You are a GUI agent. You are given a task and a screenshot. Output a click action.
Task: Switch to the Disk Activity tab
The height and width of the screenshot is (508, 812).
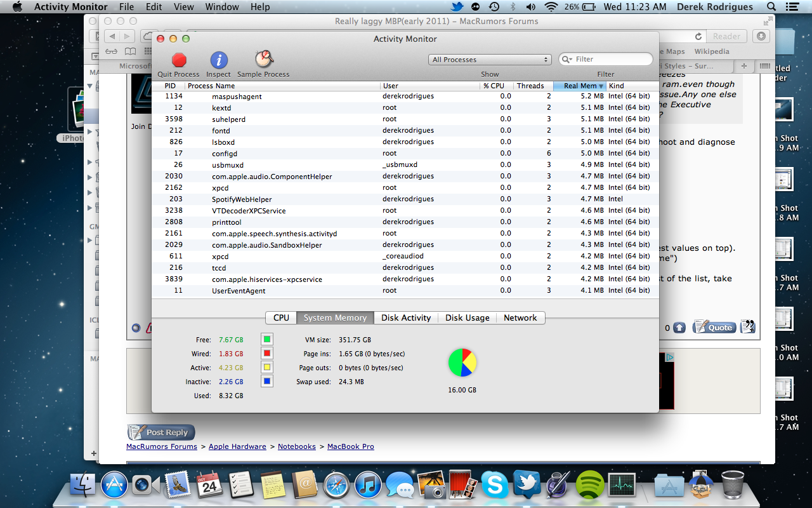406,317
